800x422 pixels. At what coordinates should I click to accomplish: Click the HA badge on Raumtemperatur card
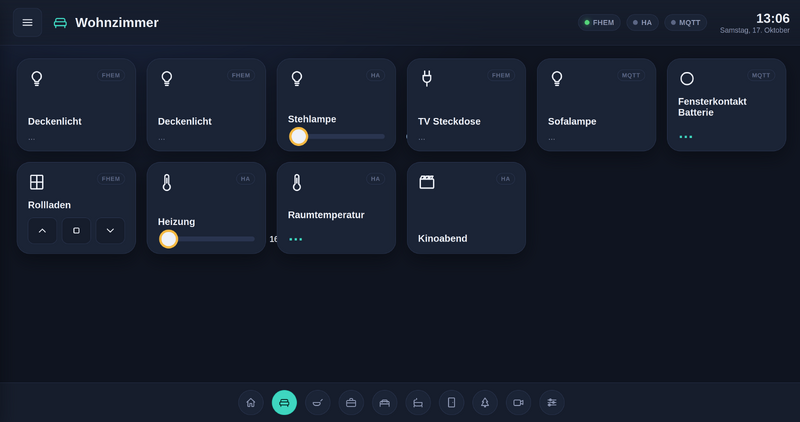coord(375,179)
